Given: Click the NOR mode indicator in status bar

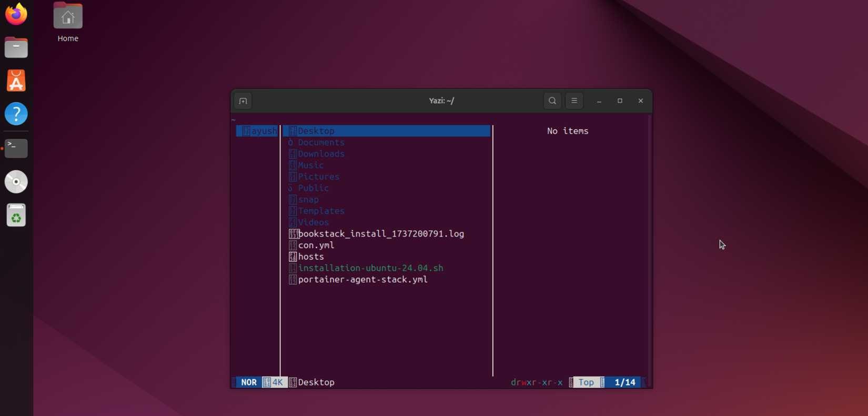Looking at the screenshot, I should [x=249, y=382].
